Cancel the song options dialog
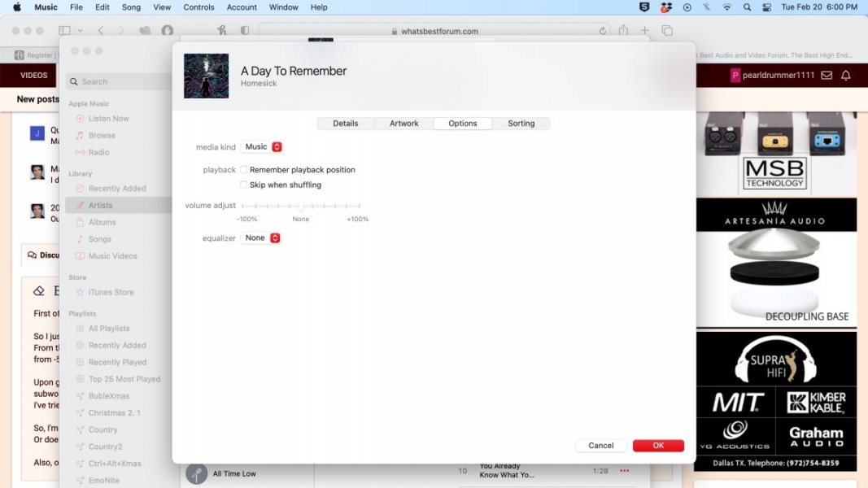This screenshot has width=868, height=488. click(601, 445)
